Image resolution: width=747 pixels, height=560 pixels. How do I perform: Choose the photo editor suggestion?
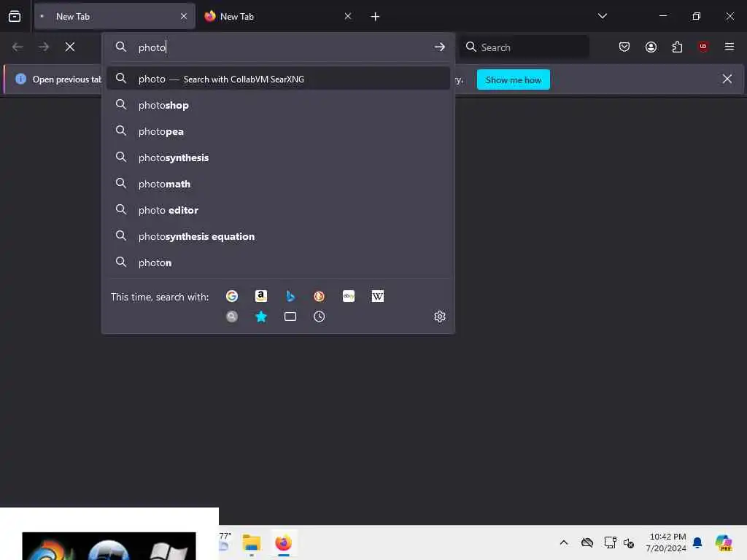[278, 210]
